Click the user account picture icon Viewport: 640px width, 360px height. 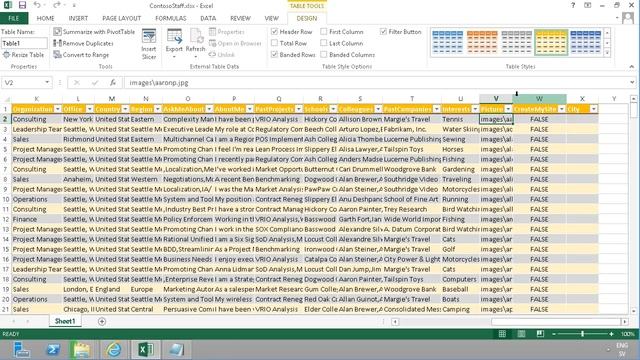[628, 18]
